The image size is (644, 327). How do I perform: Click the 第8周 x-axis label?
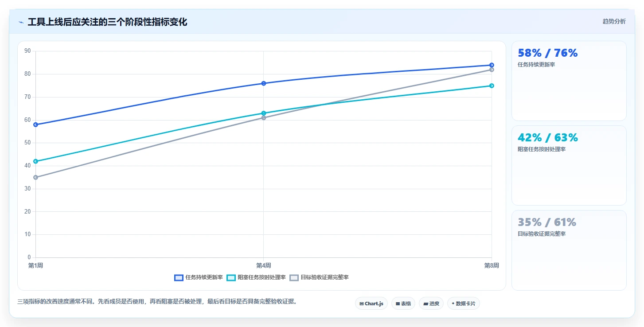(492, 265)
